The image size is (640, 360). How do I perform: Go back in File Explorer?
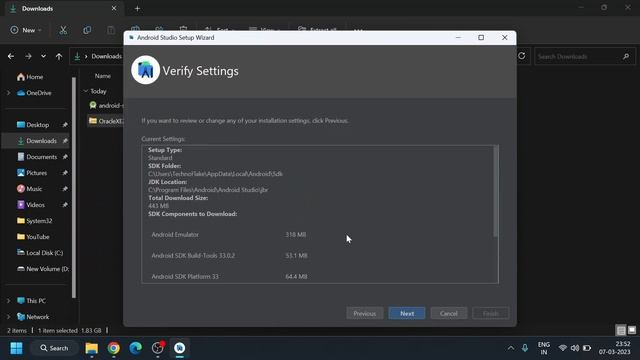11,56
